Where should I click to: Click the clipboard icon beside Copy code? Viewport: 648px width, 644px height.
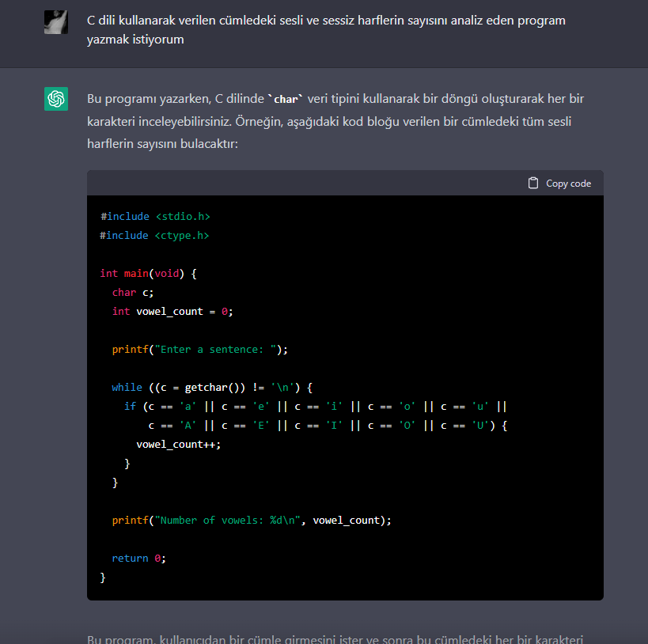533,183
